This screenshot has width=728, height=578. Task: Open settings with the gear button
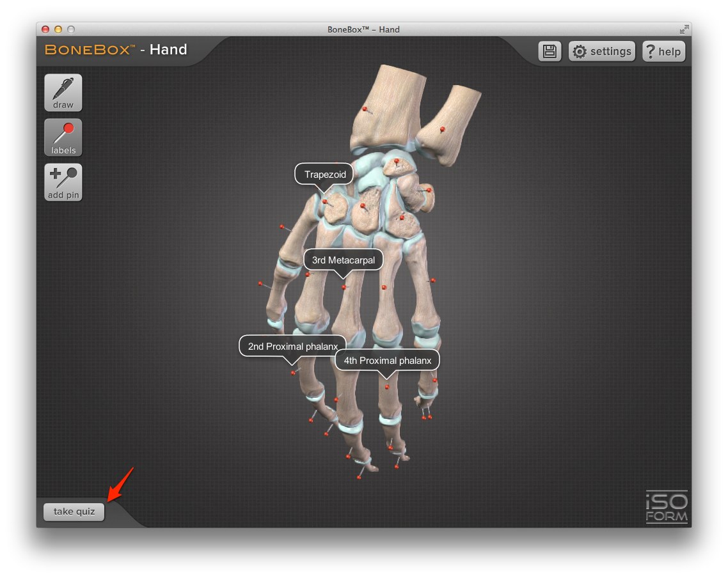602,51
